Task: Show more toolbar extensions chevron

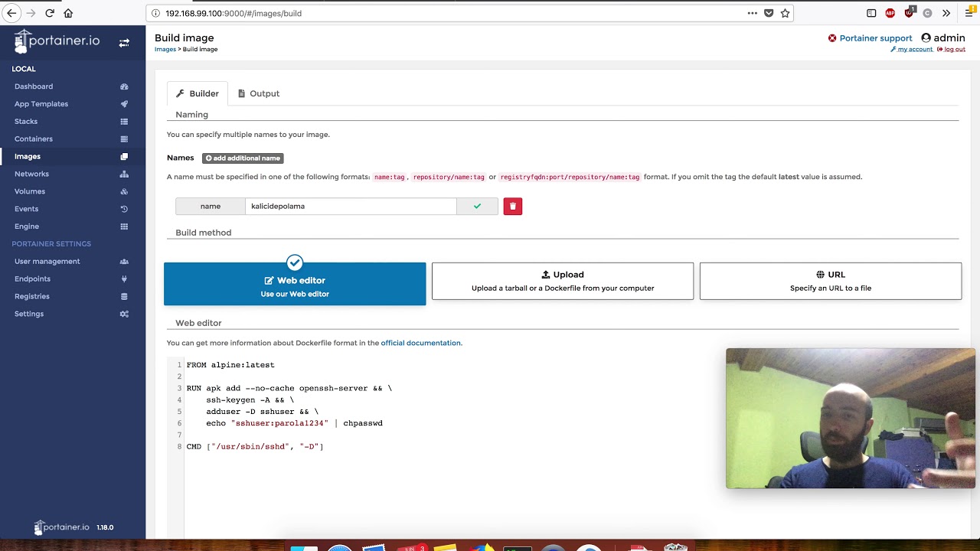Action: 946,13
